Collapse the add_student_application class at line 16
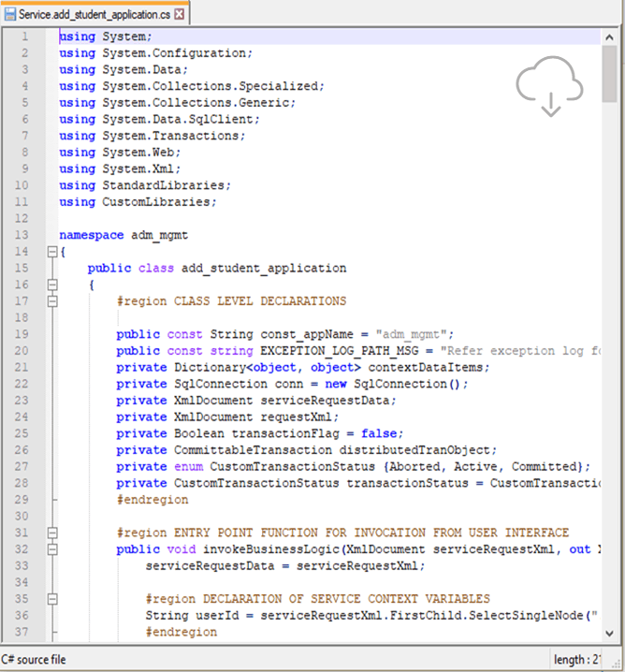625x672 pixels. (x=51, y=285)
